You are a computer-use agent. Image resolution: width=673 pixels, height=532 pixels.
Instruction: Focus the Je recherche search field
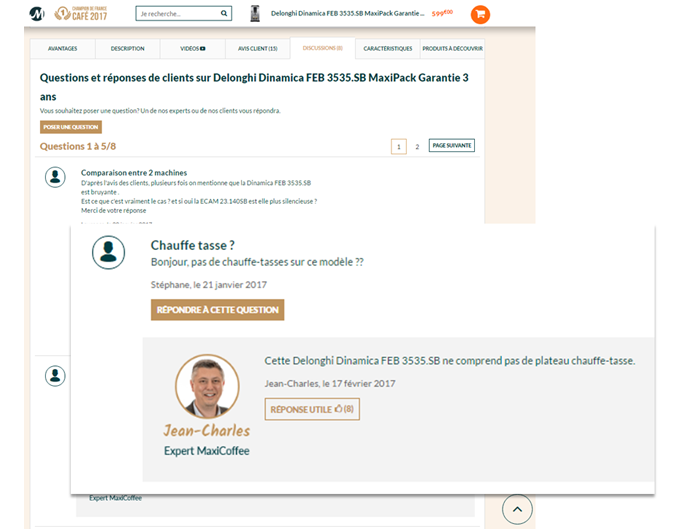(184, 14)
